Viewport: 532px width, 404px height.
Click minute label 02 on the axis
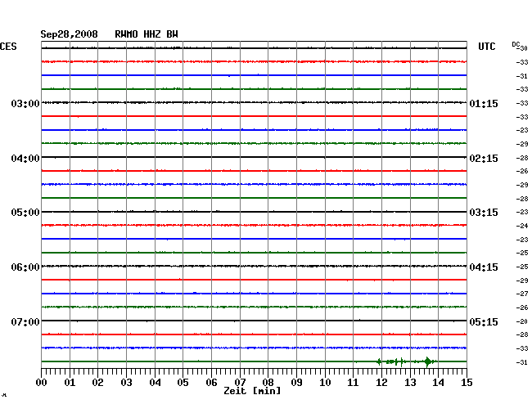click(x=97, y=382)
